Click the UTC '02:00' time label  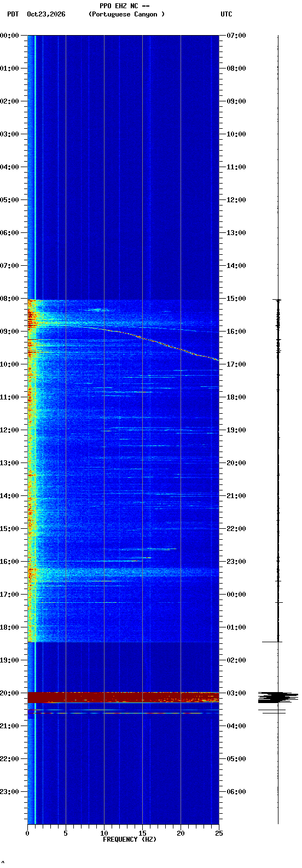[236, 660]
